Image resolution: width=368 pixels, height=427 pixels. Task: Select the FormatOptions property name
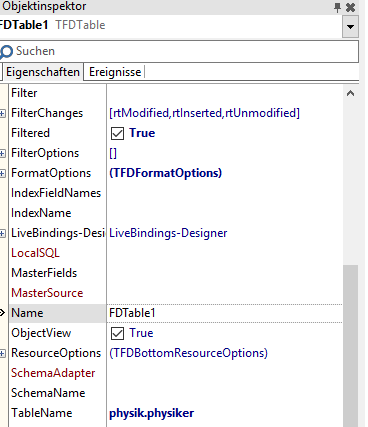pos(51,173)
